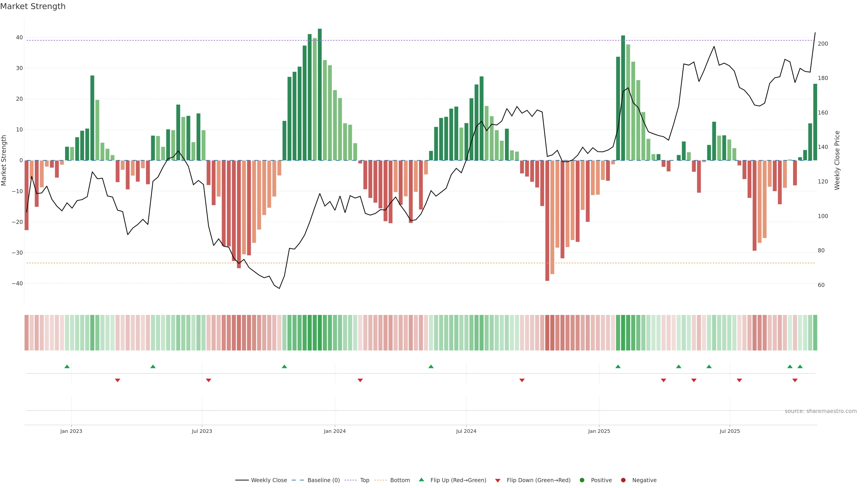
Task: Click the Jan 2024 x-axis label
Action: pyautogui.click(x=335, y=431)
